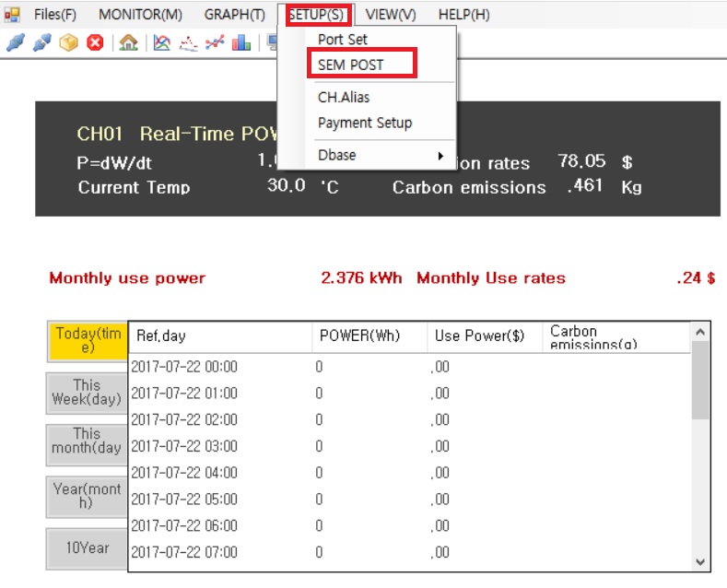Image resolution: width=727 pixels, height=588 pixels.
Task: Click the yellow box package icon
Action: (68, 42)
